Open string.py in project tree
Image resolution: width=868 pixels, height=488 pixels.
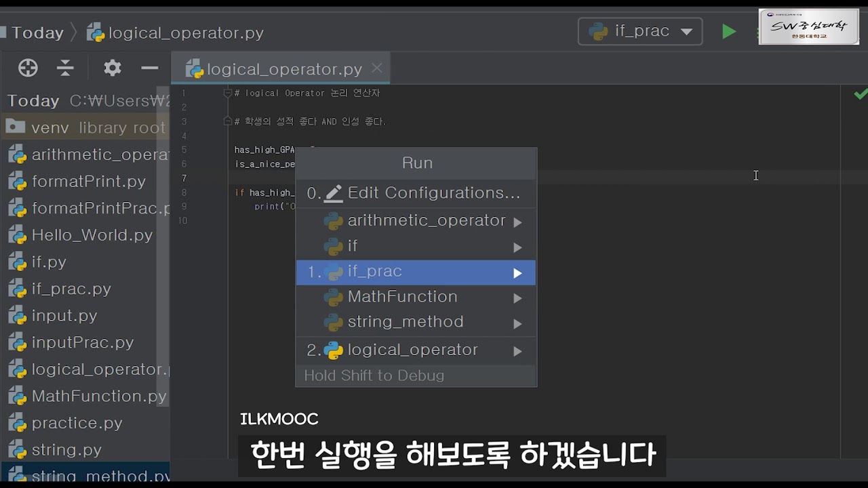[x=85, y=449]
